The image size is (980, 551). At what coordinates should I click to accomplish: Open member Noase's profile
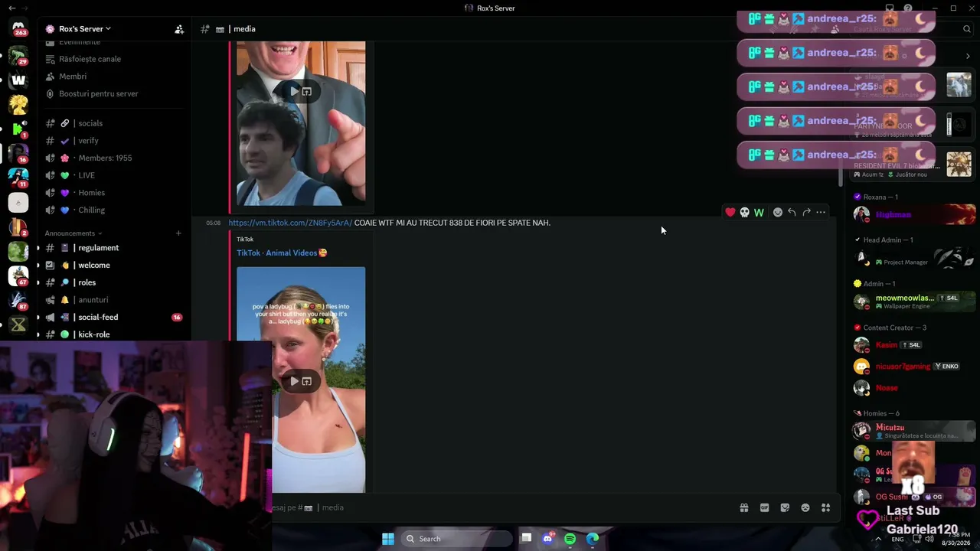[914, 388]
